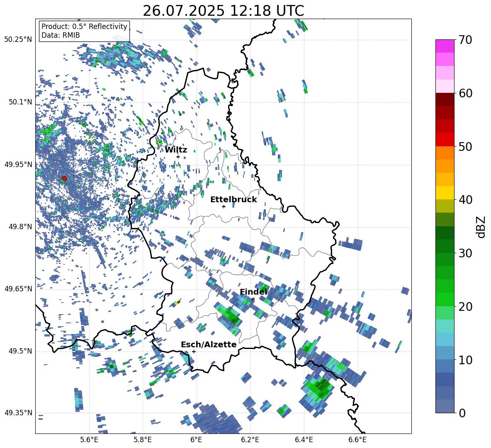Viewport: 491px width, 448px height.
Task: Click the magenta top swatch of colorbar
Action: [x=445, y=46]
